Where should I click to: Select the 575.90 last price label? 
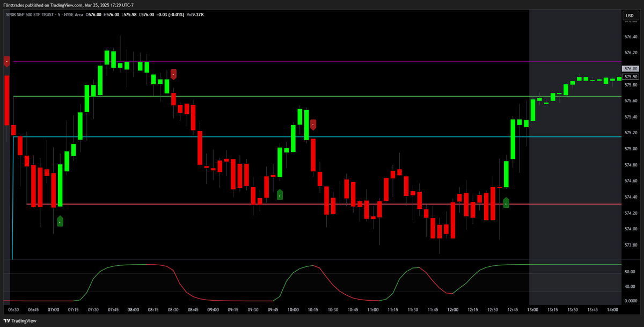coord(631,77)
